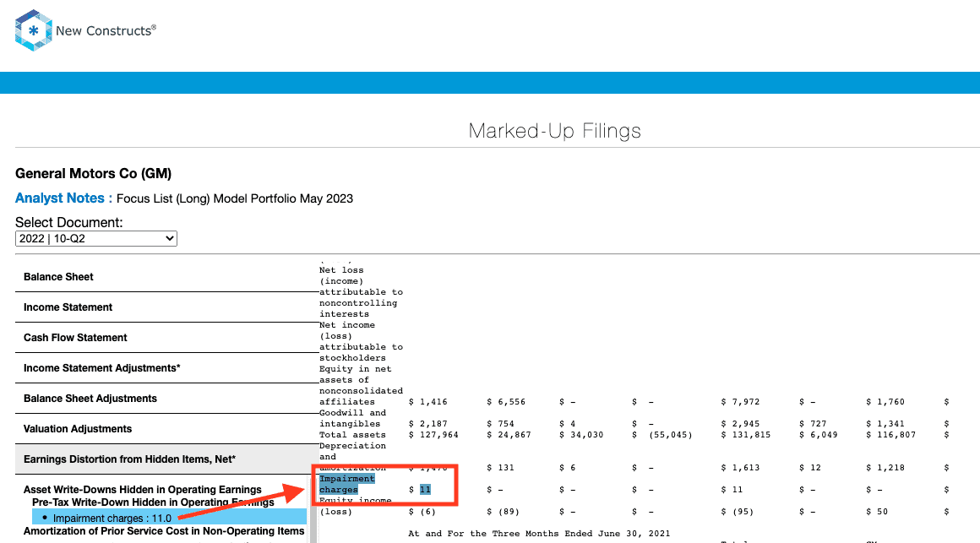Click the $ 131 depreciation value

500,467
